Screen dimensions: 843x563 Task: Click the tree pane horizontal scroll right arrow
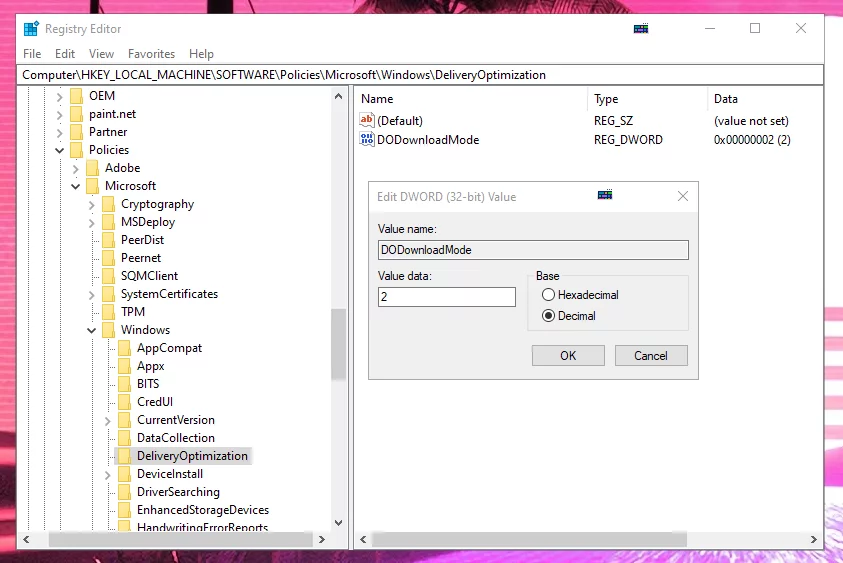pyautogui.click(x=322, y=539)
